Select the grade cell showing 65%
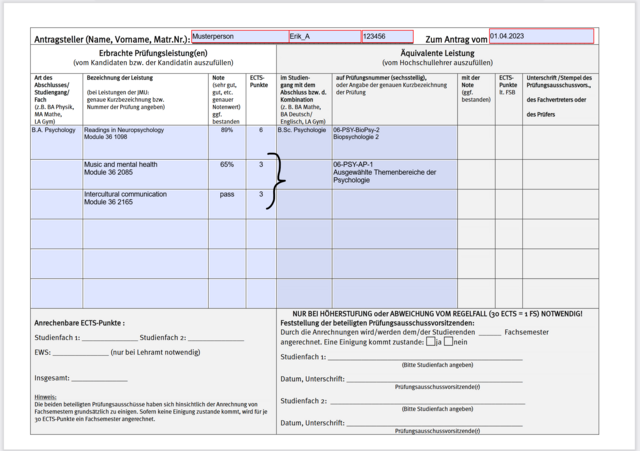The image size is (640, 451). tap(227, 165)
